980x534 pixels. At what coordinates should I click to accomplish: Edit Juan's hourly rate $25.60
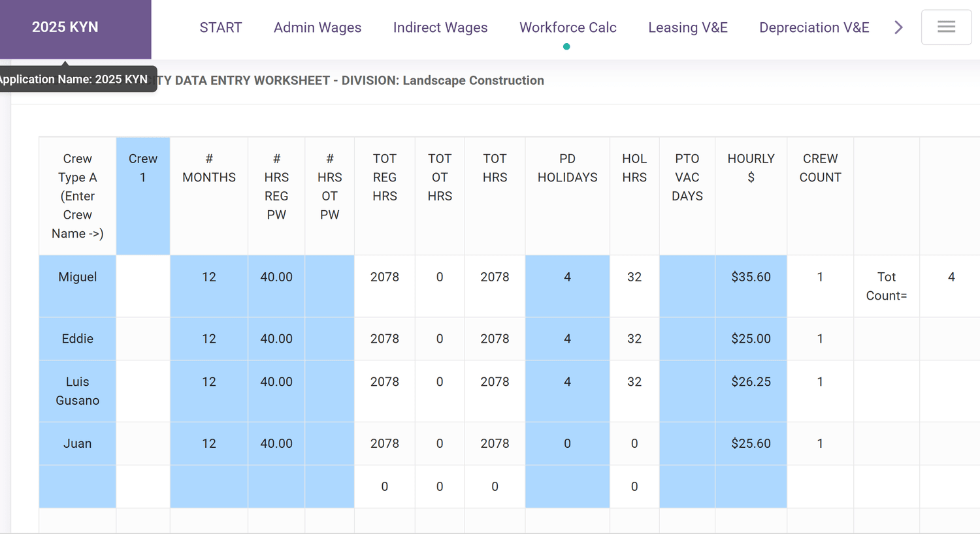tap(751, 443)
